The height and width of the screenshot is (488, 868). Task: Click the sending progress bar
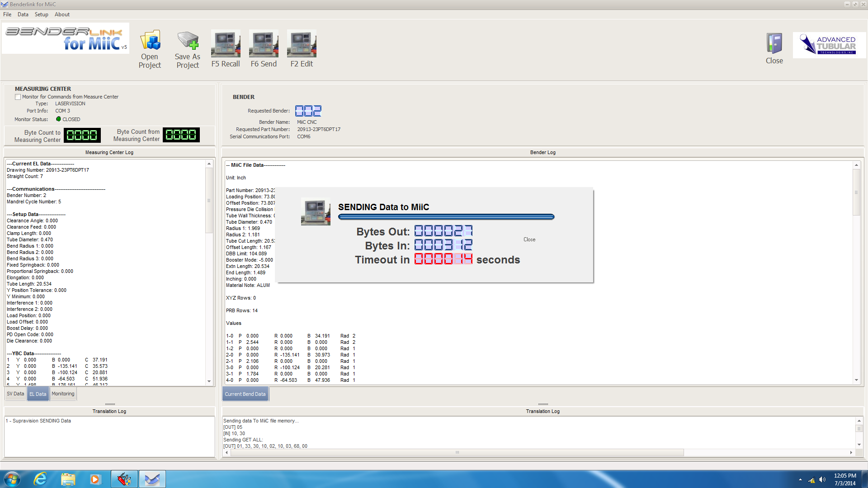click(446, 217)
